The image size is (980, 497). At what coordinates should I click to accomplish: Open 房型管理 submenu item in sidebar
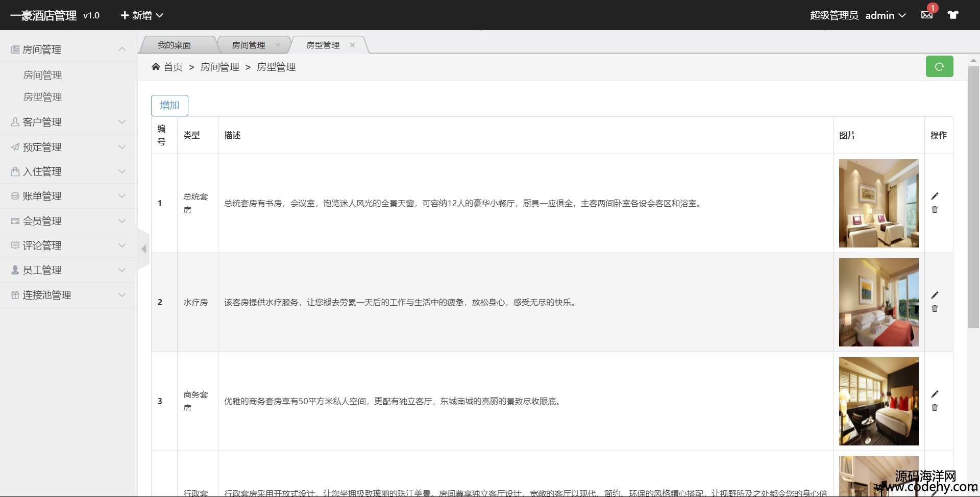[42, 97]
